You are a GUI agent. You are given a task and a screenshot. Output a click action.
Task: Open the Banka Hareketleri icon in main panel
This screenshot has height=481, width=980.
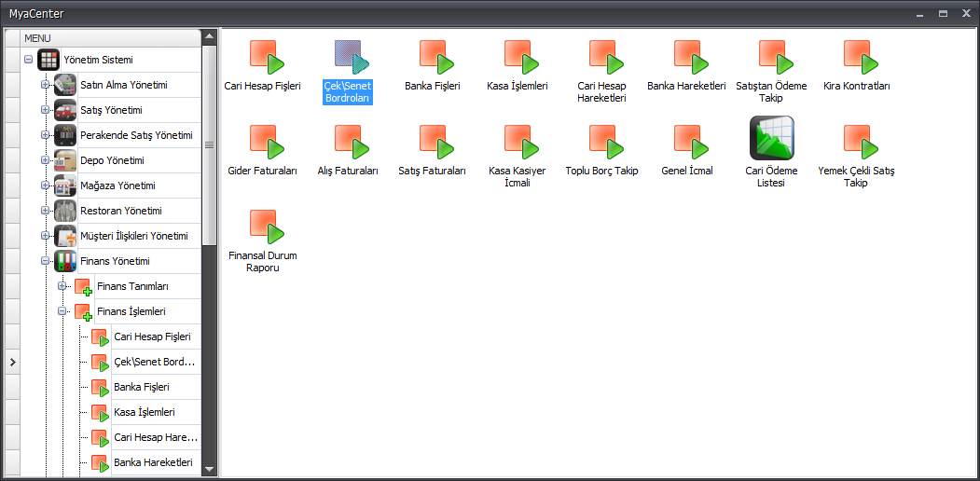691,57
